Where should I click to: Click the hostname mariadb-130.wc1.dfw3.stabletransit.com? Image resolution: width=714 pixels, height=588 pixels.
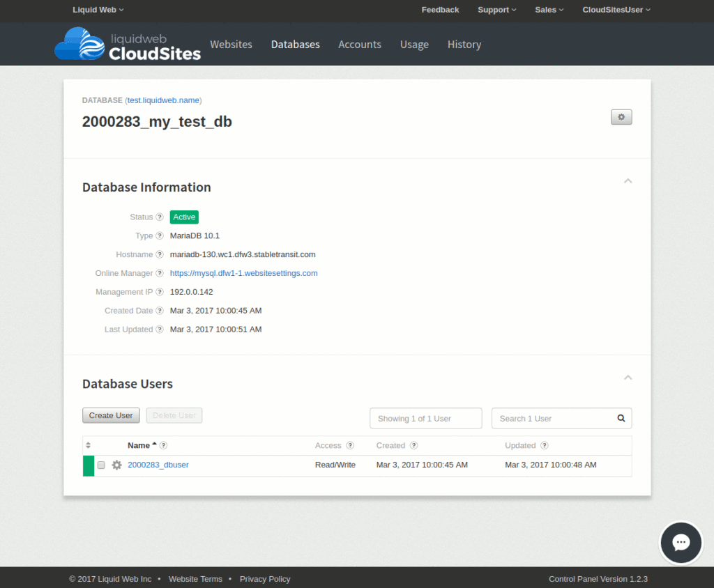point(243,254)
